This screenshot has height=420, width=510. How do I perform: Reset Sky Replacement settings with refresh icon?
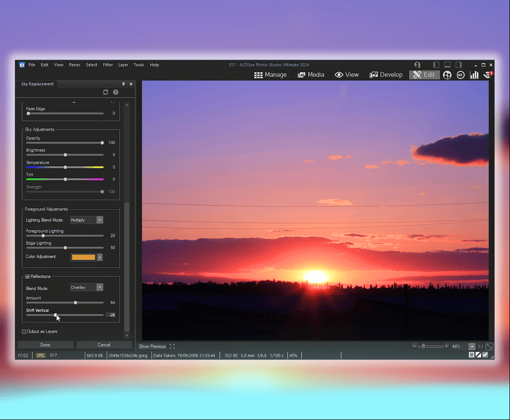(105, 92)
